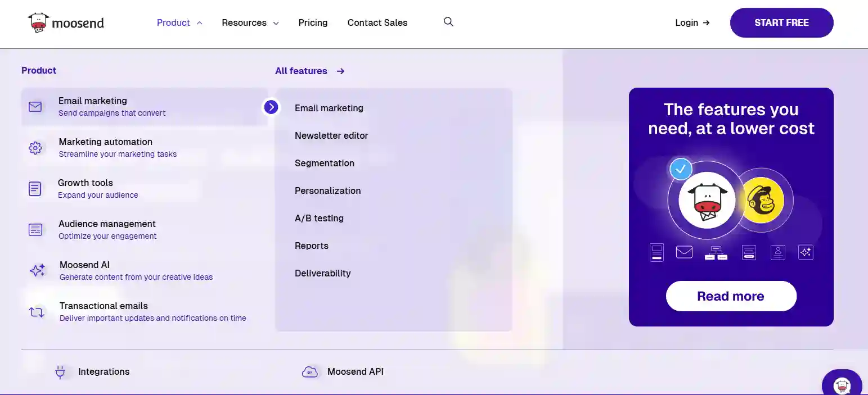Viewport: 868px width, 395px height.
Task: Click 'Expand your audience' subtitle
Action: [x=98, y=195]
